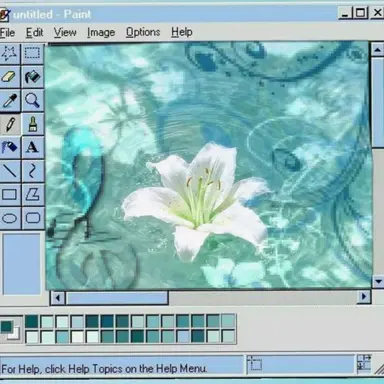384x384 pixels.
Task: Click the status bar help message text
Action: point(104,369)
